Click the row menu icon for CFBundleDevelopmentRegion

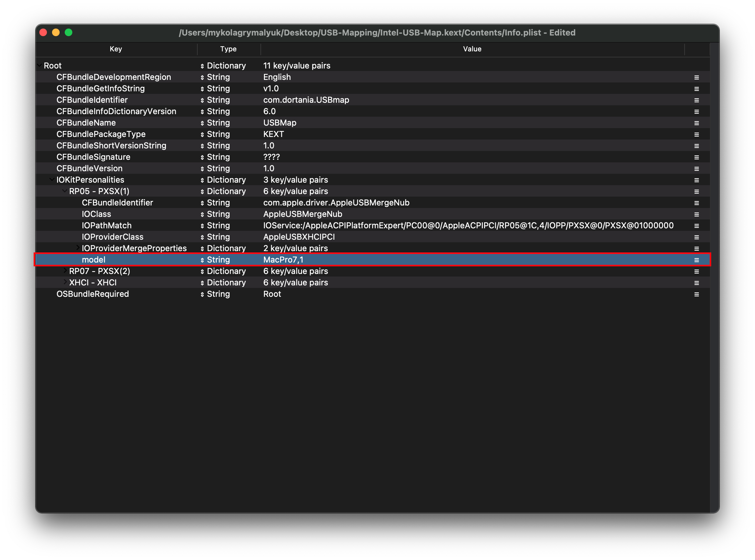(x=696, y=77)
